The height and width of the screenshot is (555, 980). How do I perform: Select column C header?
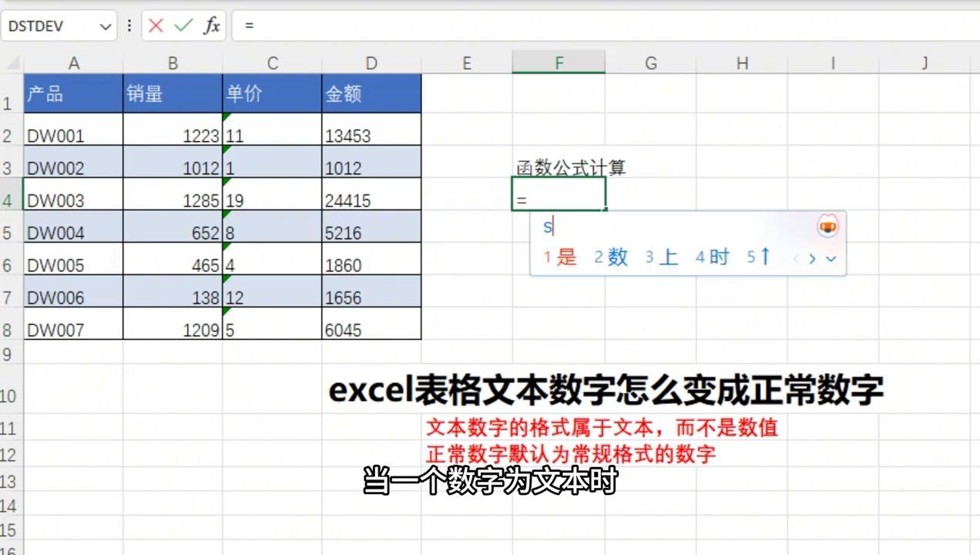tap(272, 63)
